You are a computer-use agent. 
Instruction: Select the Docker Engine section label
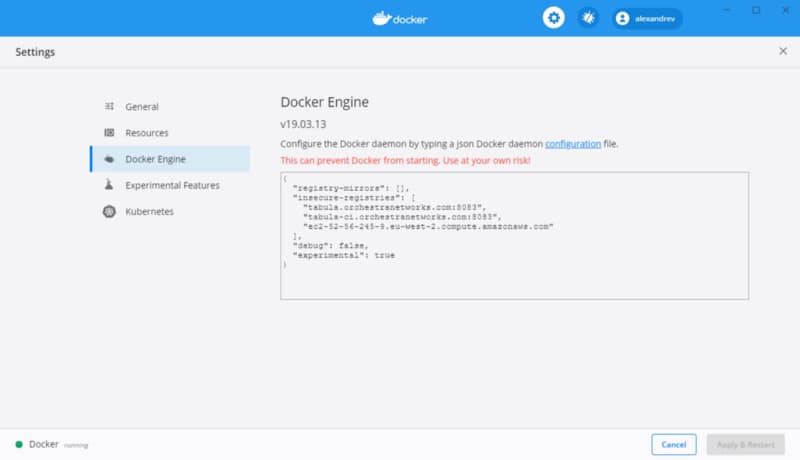point(155,159)
